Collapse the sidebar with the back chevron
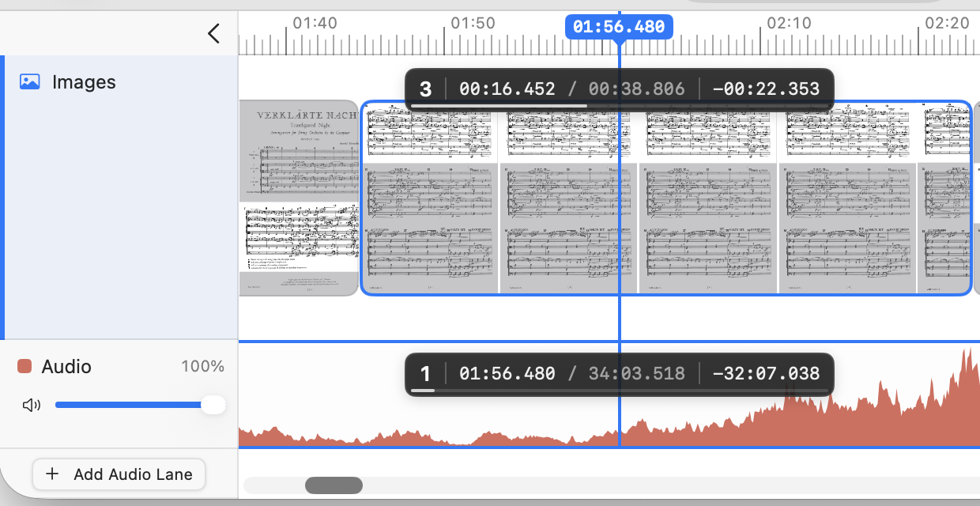This screenshot has width=980, height=506. pyautogui.click(x=213, y=33)
